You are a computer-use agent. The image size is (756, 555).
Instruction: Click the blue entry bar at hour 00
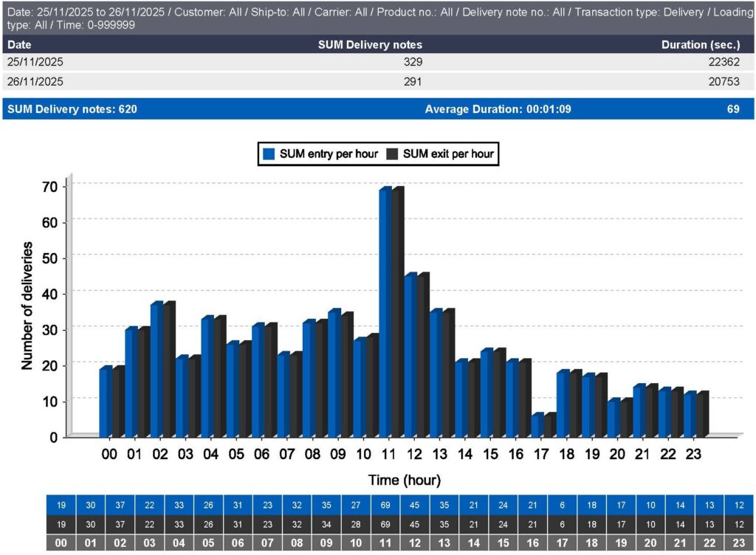click(106, 401)
